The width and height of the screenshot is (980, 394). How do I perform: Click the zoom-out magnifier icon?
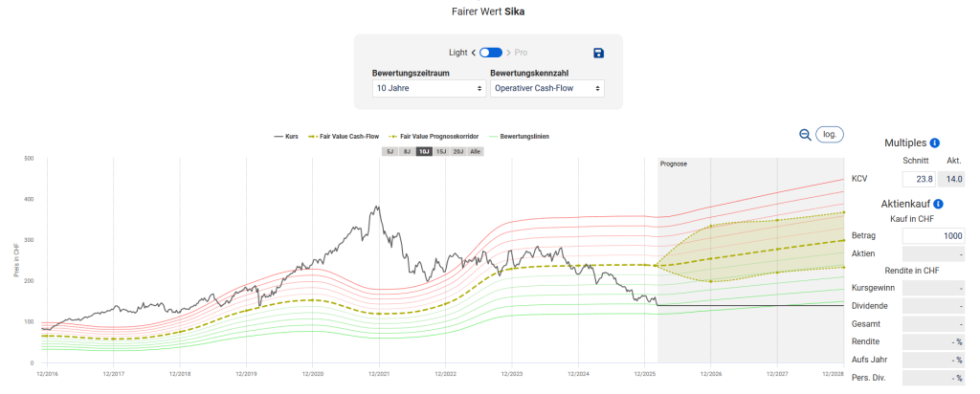point(805,135)
